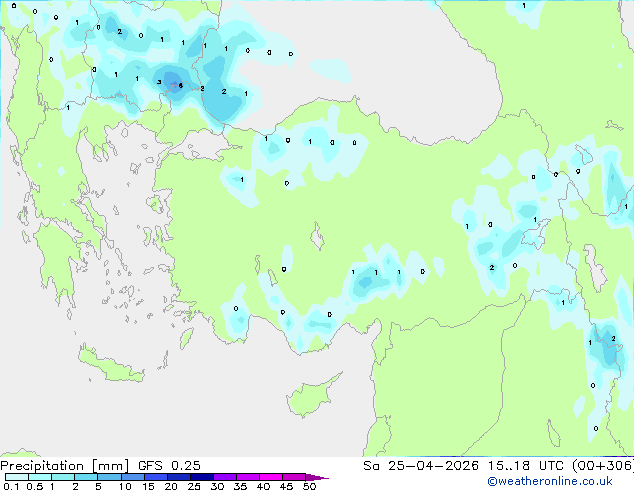Image resolution: width=634 pixels, height=490 pixels.
Task: Click the island of Crete on the map
Action: pos(110,365)
